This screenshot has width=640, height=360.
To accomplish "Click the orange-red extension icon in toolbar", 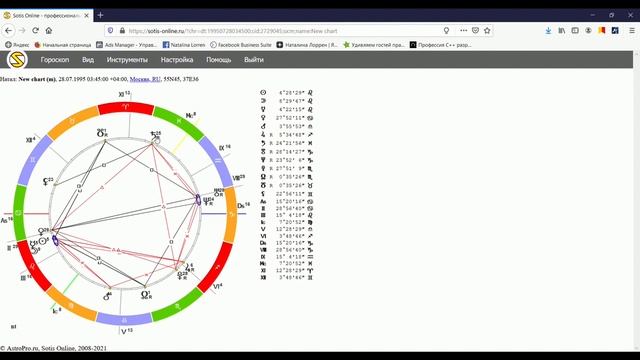I will pyautogui.click(x=602, y=31).
